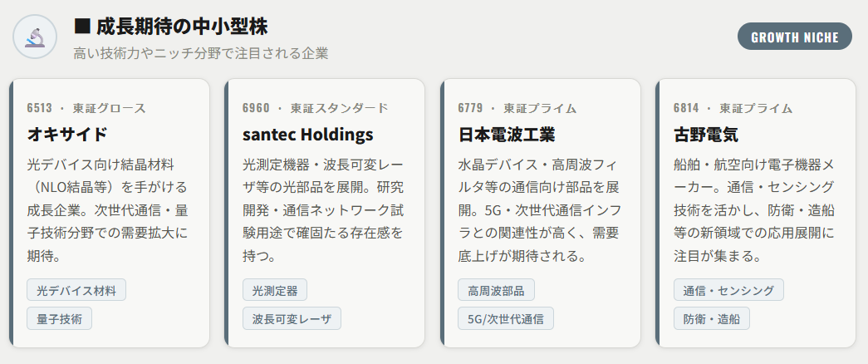Click the header subtitle about 高い技術力
Viewport: 868px width, 364px height.
point(201,53)
